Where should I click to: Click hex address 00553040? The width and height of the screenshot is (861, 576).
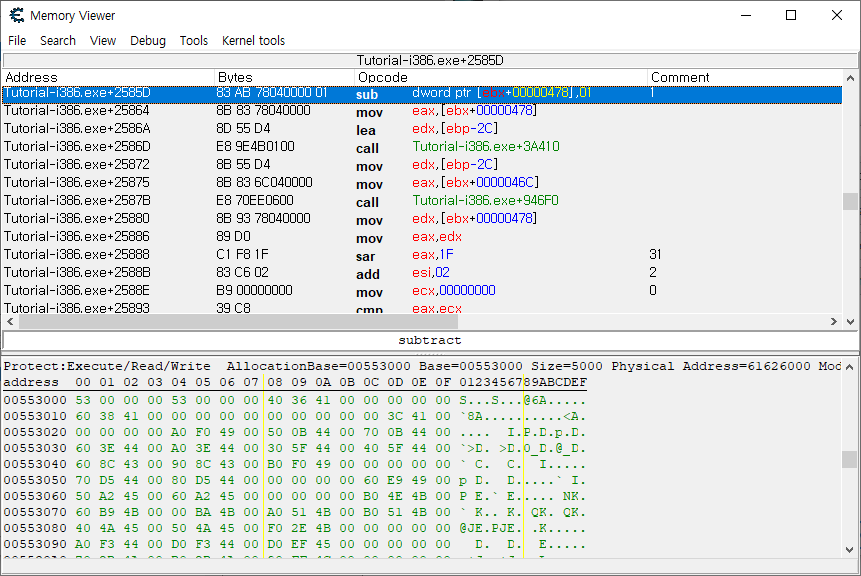pyautogui.click(x=35, y=464)
